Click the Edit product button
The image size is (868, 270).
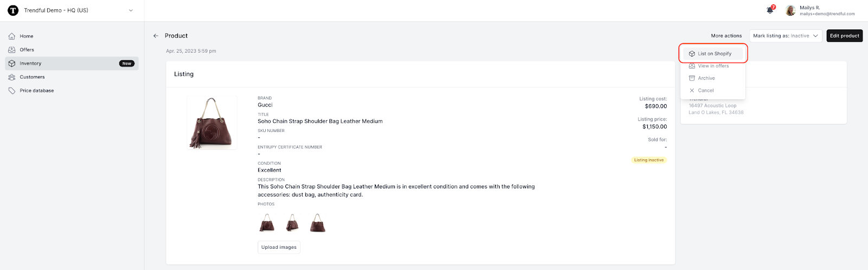point(845,36)
